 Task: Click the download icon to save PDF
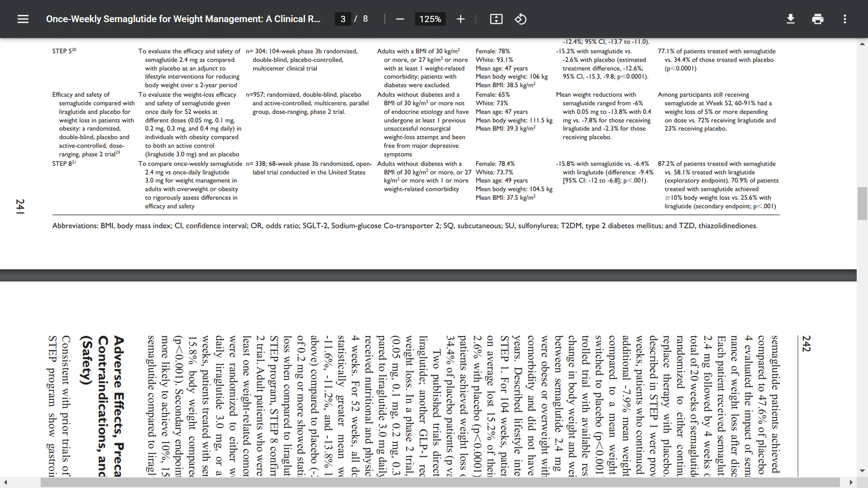click(790, 19)
